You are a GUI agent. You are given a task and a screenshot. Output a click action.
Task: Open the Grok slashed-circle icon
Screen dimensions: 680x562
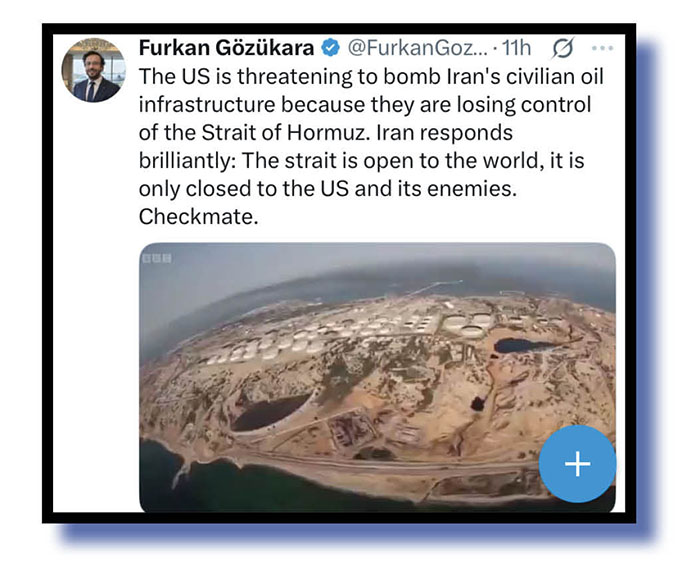(563, 48)
